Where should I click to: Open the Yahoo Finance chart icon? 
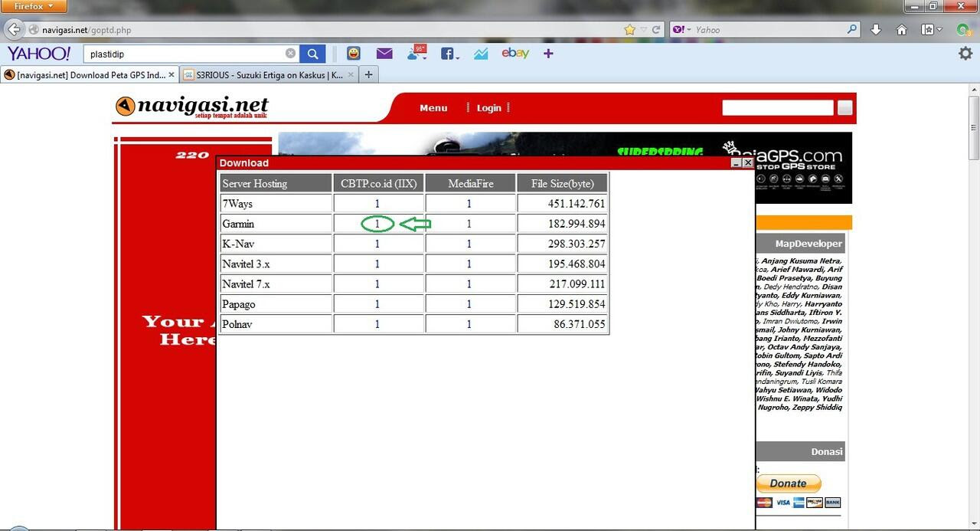(x=481, y=54)
